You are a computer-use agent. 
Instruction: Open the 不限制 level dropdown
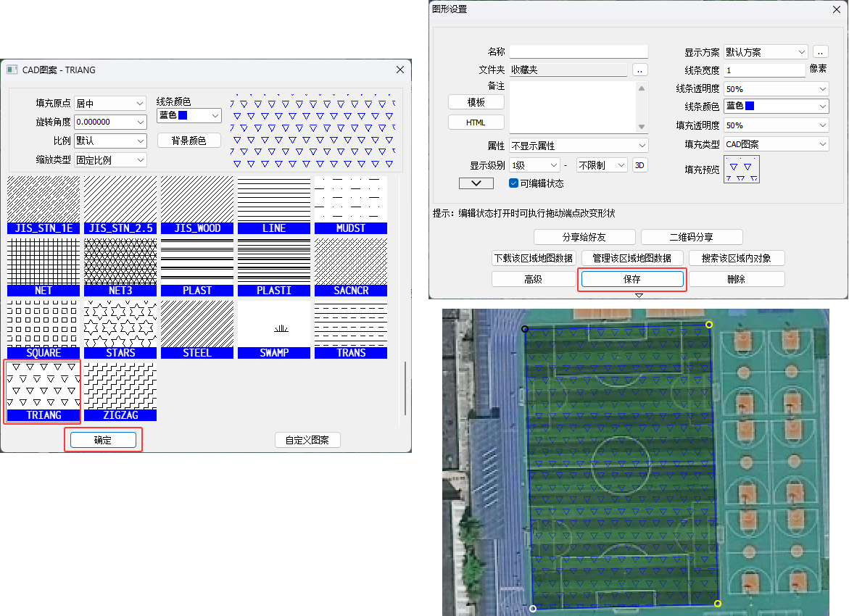pos(602,165)
